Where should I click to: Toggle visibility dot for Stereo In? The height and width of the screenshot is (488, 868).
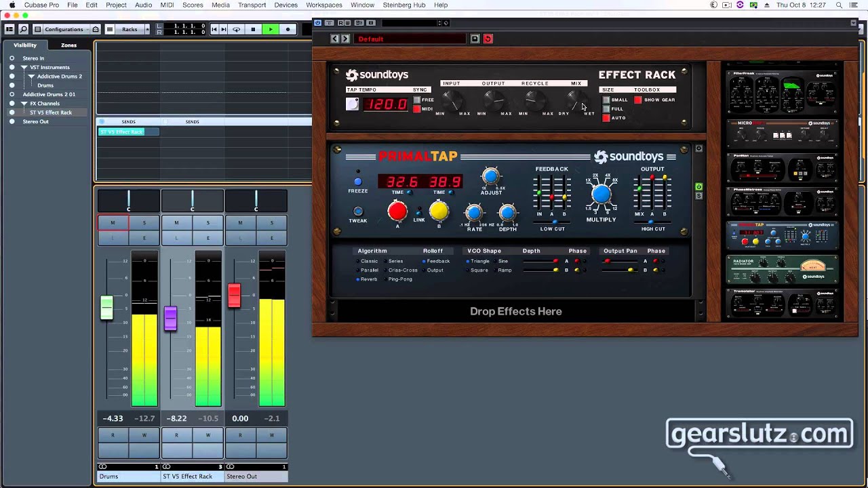12,58
